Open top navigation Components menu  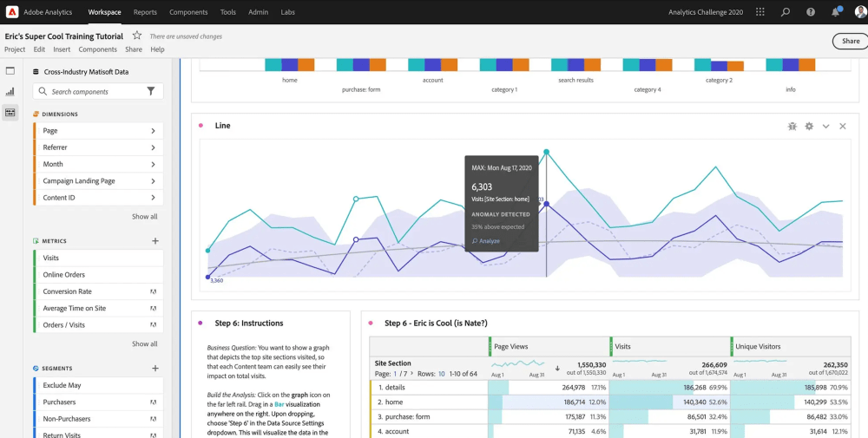coord(188,12)
